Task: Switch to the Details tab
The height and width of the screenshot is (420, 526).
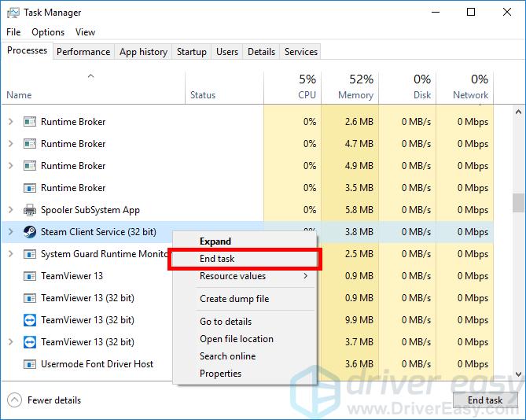Action: point(261,52)
